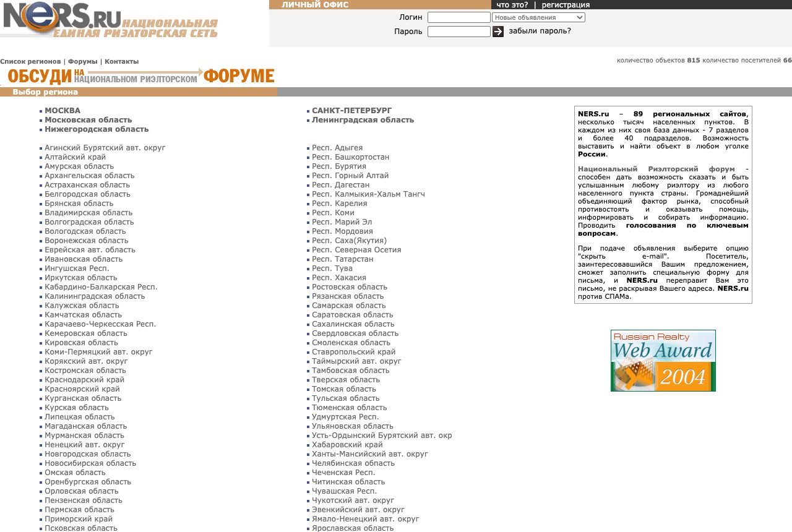Viewport: 792px width, 532px height.
Task: Open Челябинская область region
Action: [353, 463]
